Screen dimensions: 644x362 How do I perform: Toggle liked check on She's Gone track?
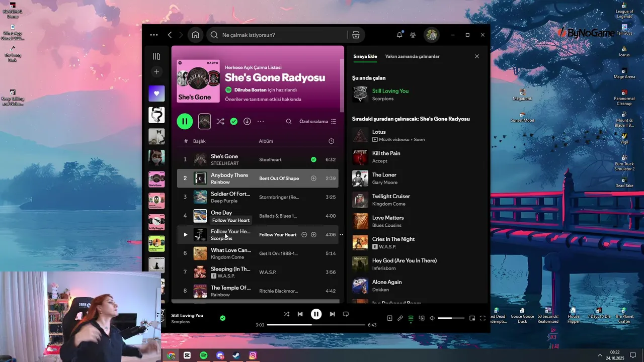coord(313,159)
